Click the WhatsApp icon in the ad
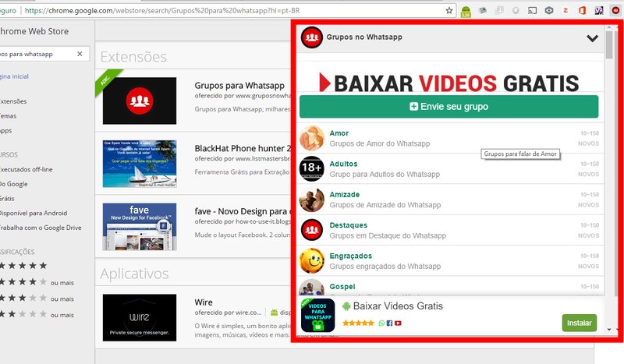Image resolution: width=624 pixels, height=364 pixels. (x=381, y=323)
